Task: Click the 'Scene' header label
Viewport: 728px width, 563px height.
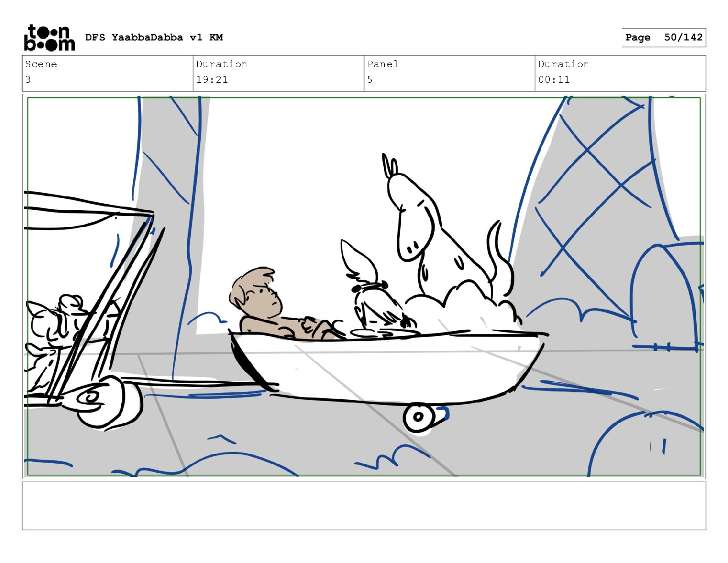Action: (x=41, y=64)
